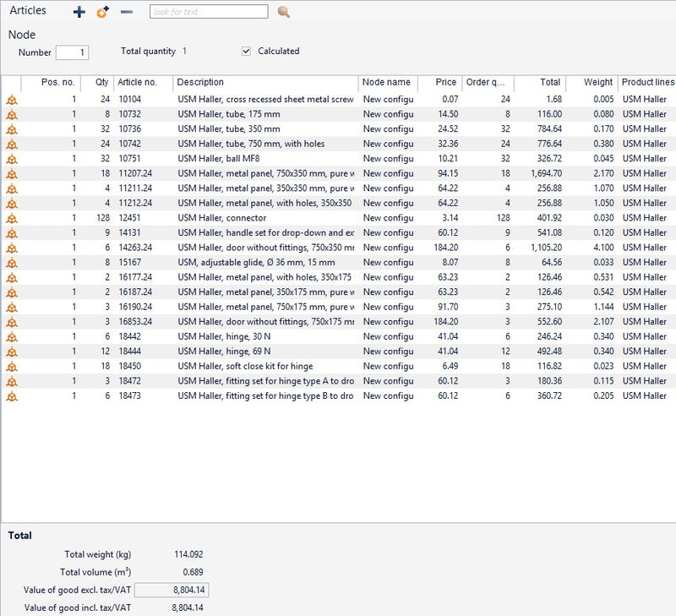Select 'USM Haller, tube, 175 mm' description
The height and width of the screenshot is (616, 676).
[228, 114]
